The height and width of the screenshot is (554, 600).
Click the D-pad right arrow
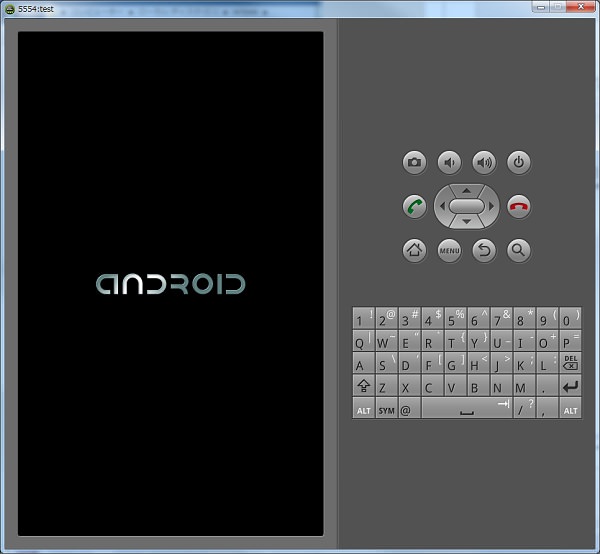[491, 206]
